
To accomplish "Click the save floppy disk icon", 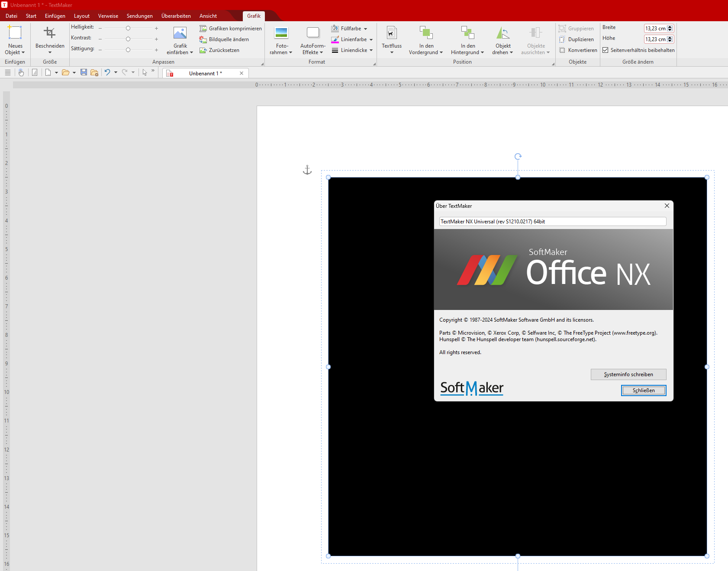I will (84, 72).
